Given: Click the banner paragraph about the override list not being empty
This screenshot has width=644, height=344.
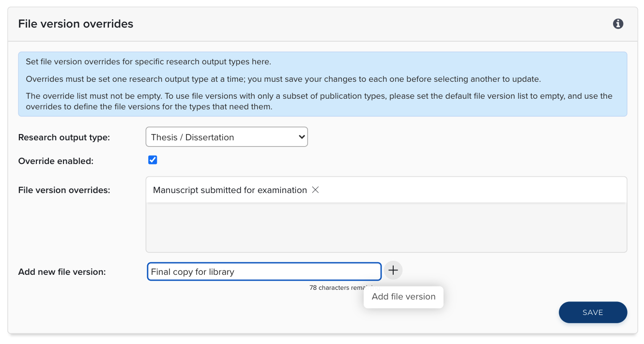Looking at the screenshot, I should coord(319,101).
